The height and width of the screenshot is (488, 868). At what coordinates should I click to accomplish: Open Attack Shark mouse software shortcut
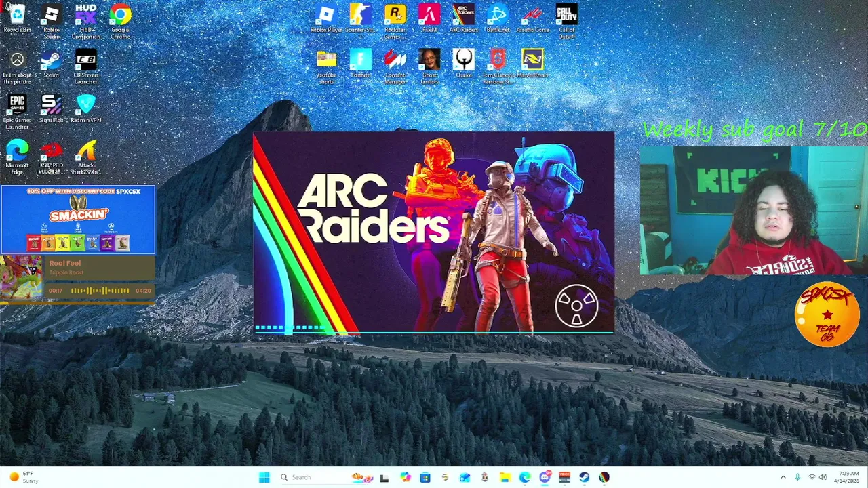coord(86,157)
